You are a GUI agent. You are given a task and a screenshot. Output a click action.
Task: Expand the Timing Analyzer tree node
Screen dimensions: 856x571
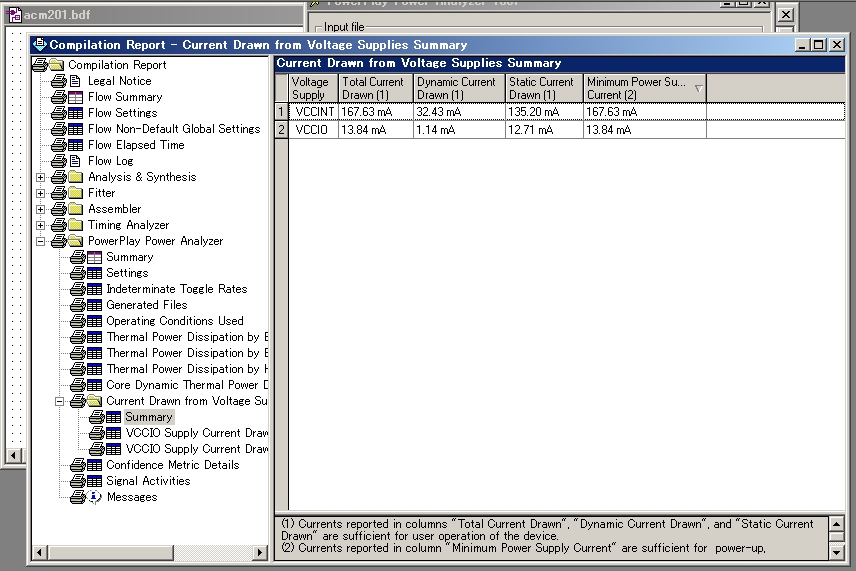coord(41,225)
